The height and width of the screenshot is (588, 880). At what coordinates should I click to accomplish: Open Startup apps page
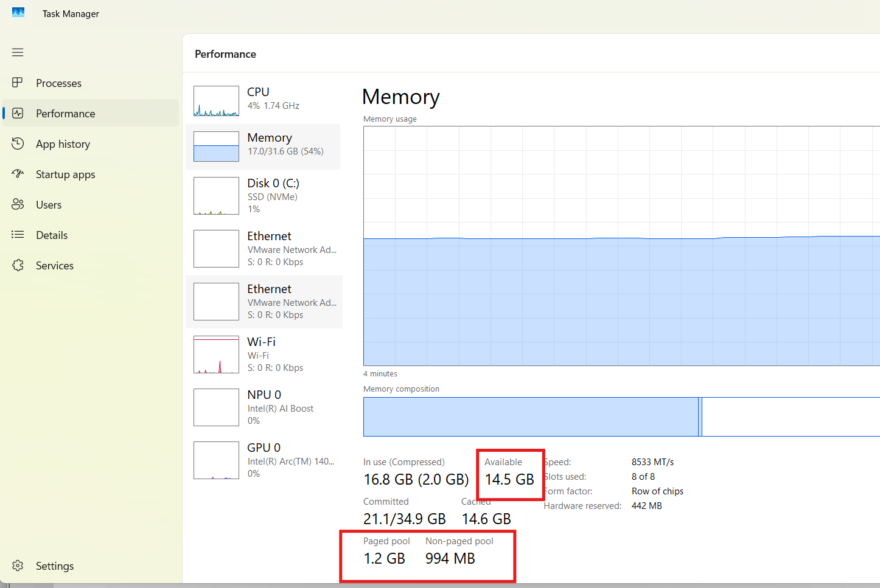[x=91, y=174]
